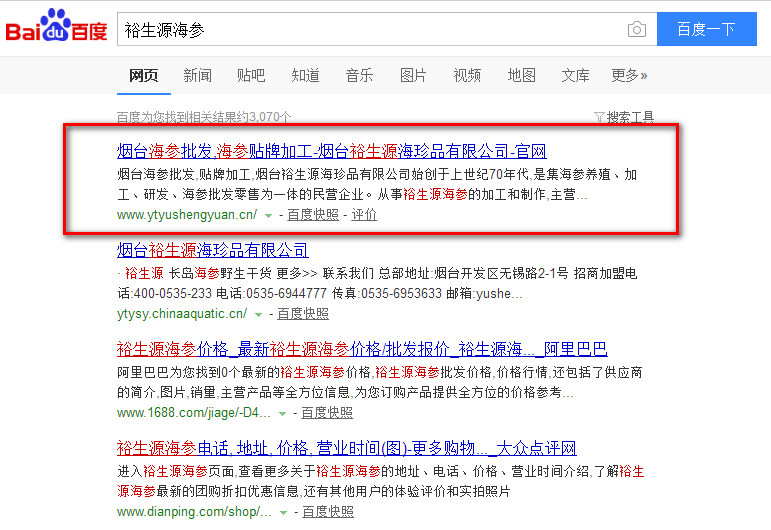Select the 图片 tab
The width and height of the screenshot is (771, 530).
coord(413,75)
